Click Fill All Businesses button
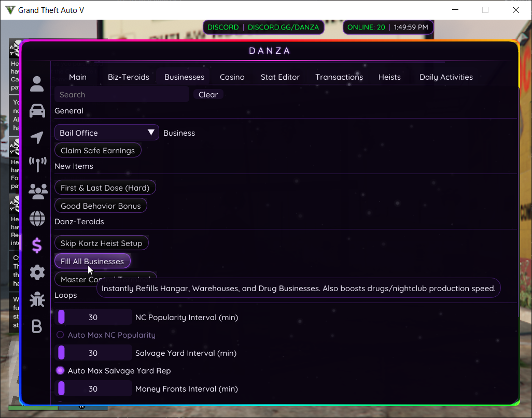The width and height of the screenshot is (532, 418). tap(92, 262)
